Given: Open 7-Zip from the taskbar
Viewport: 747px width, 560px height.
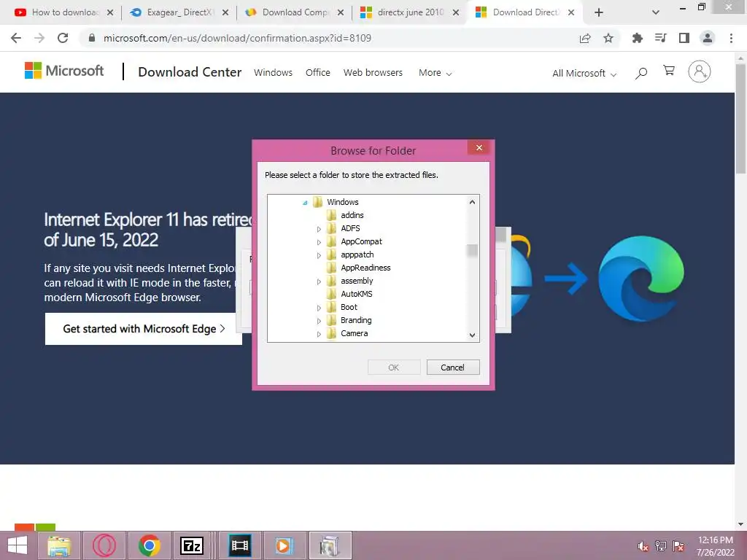Looking at the screenshot, I should [192, 545].
